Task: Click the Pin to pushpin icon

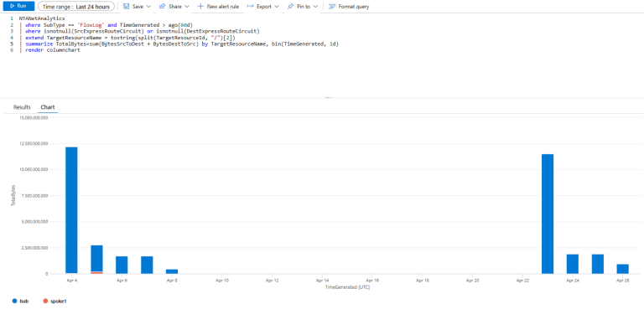Action: pyautogui.click(x=290, y=7)
